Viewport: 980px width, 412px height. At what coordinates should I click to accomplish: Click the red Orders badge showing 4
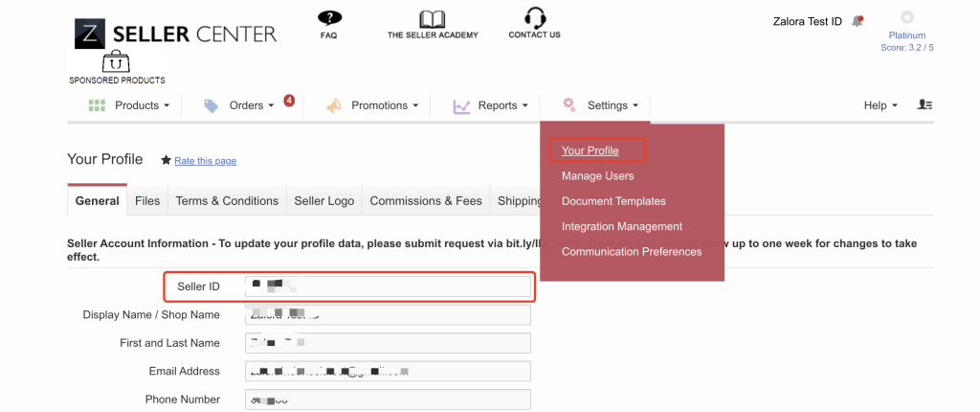(289, 101)
